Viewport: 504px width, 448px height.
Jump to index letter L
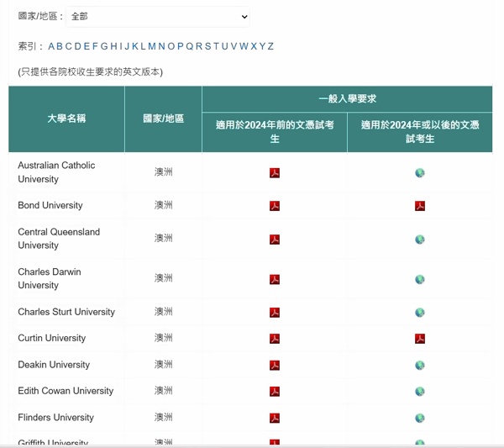[x=143, y=46]
